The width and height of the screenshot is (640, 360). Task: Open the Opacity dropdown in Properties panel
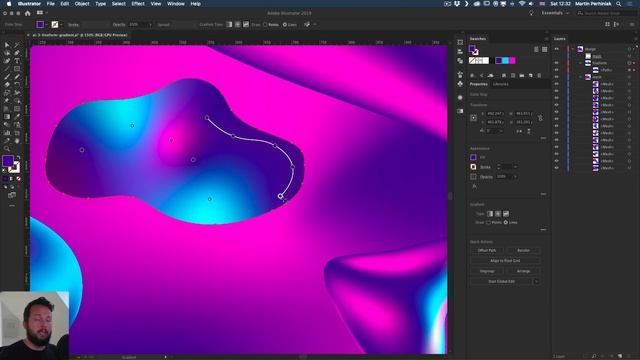point(516,177)
